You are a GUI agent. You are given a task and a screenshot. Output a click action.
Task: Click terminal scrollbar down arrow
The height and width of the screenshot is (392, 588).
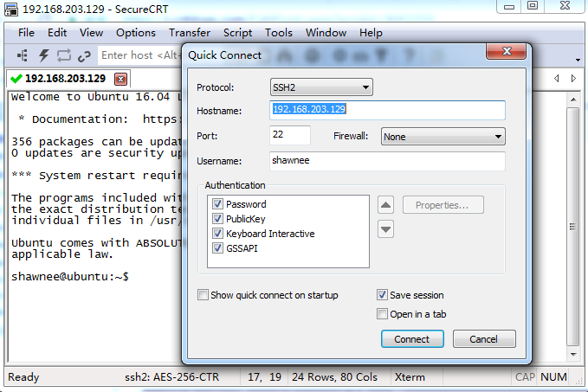(x=573, y=354)
